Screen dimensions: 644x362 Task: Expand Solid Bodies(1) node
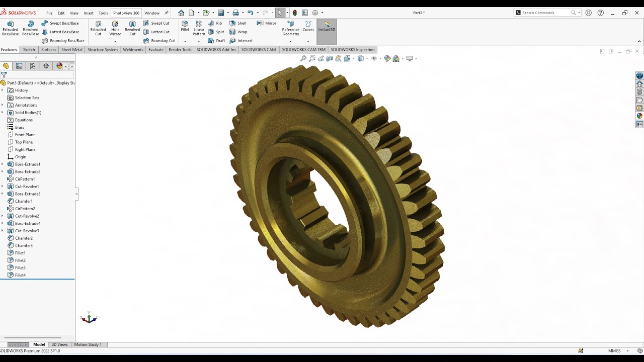[x=3, y=113]
